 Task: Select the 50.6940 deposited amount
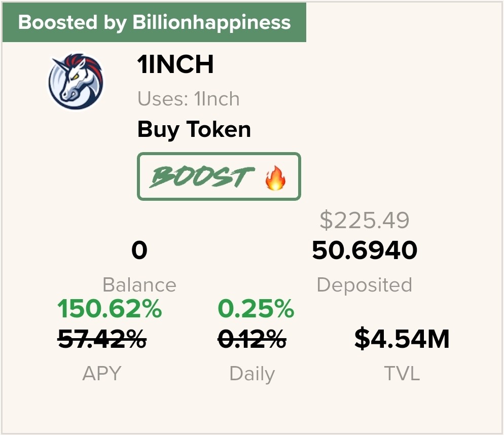click(365, 250)
